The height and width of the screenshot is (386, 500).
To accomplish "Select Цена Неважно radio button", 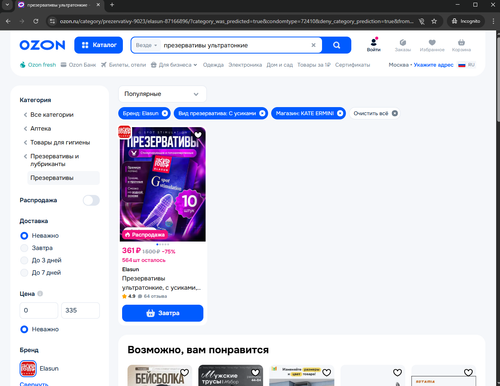I will [x=24, y=329].
